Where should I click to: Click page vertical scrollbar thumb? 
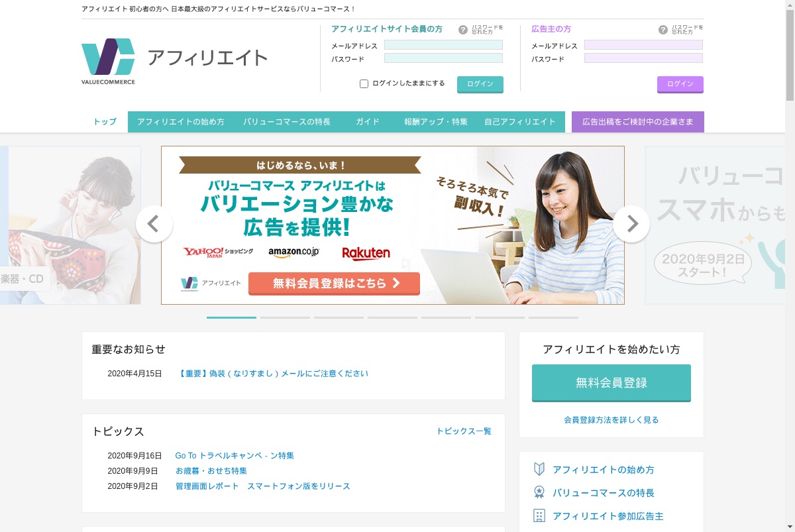point(790,55)
